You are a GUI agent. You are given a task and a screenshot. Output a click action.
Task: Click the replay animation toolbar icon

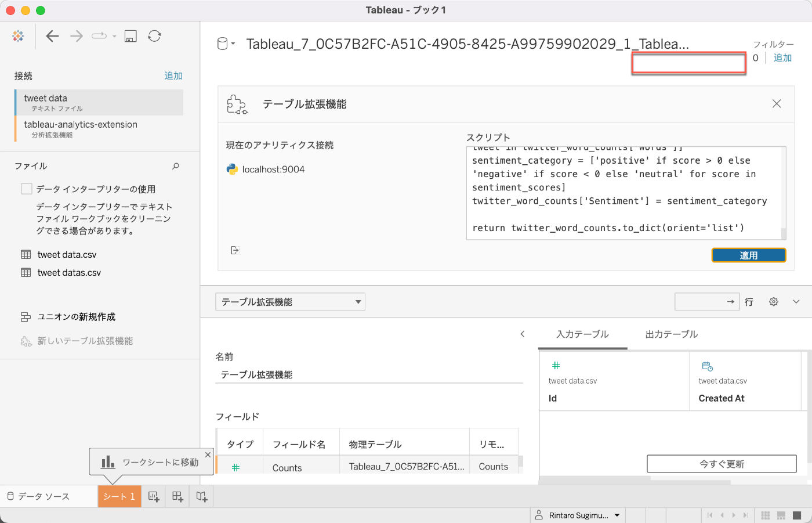[99, 36]
